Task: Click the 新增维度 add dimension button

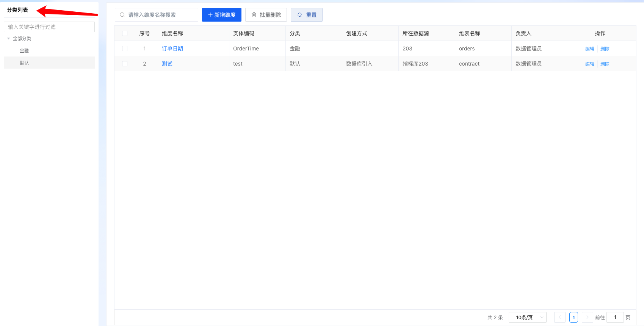Action: point(221,15)
